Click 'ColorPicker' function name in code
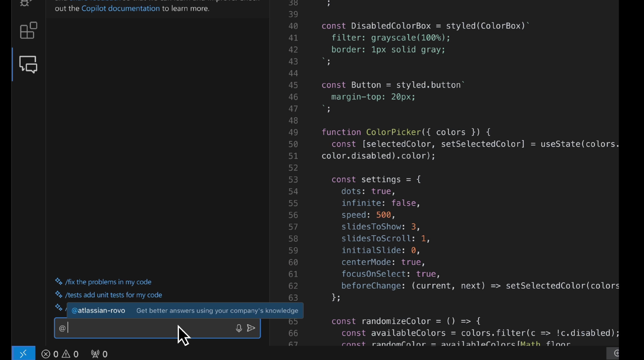 point(394,132)
